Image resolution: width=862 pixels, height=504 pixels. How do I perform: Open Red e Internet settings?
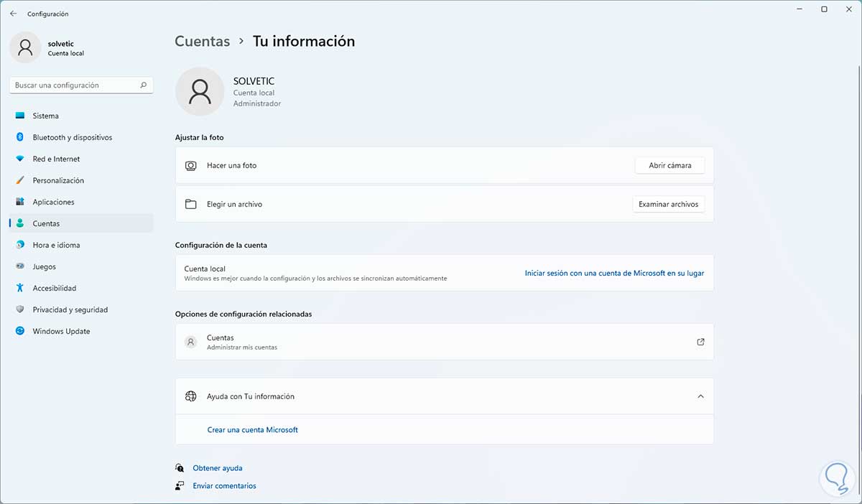click(x=56, y=159)
